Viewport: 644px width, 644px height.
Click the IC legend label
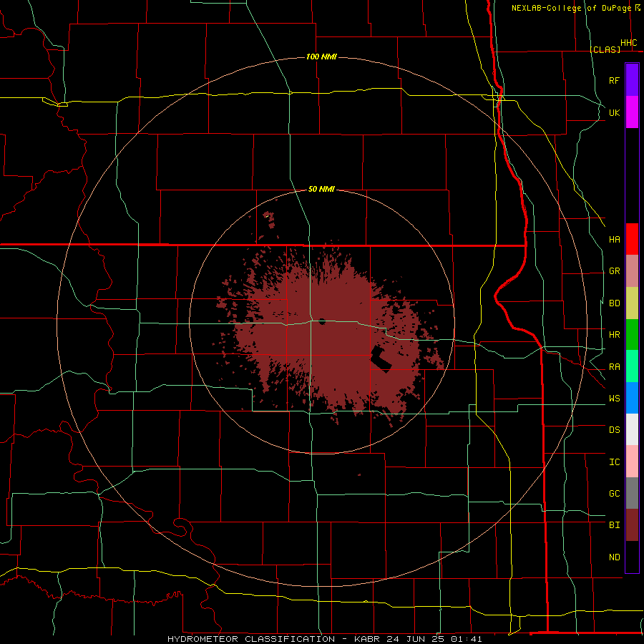tap(614, 462)
